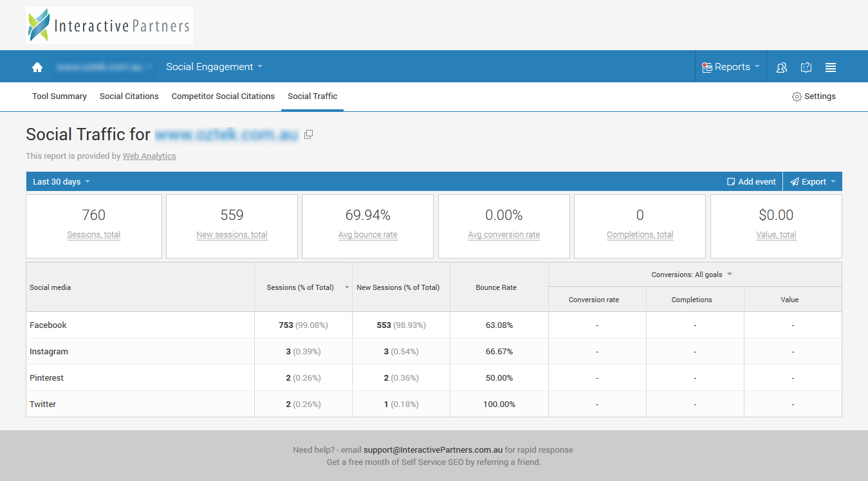Screen dimensions: 868x481
Task: Expand the Reports dropdown
Action: 731,67
